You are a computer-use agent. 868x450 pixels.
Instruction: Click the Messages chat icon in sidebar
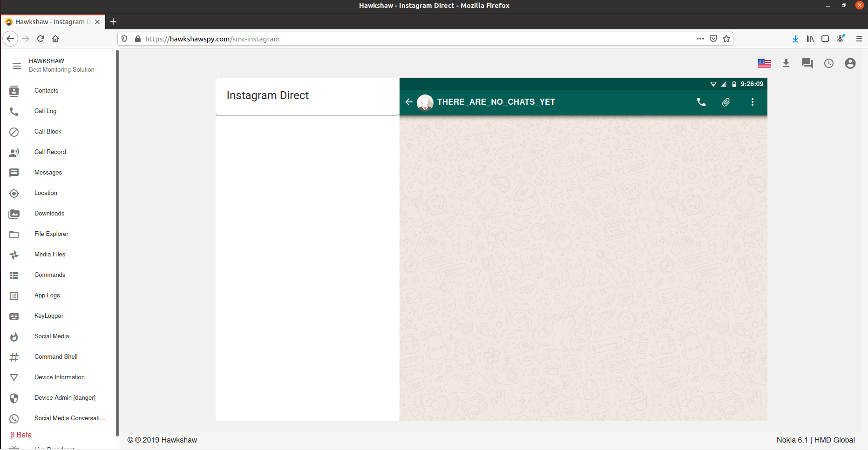pos(14,173)
